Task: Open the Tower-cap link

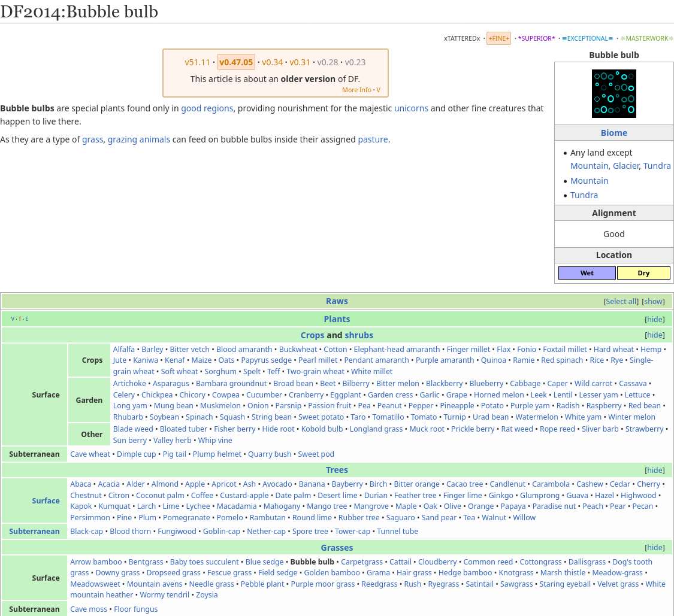Action: [352, 532]
